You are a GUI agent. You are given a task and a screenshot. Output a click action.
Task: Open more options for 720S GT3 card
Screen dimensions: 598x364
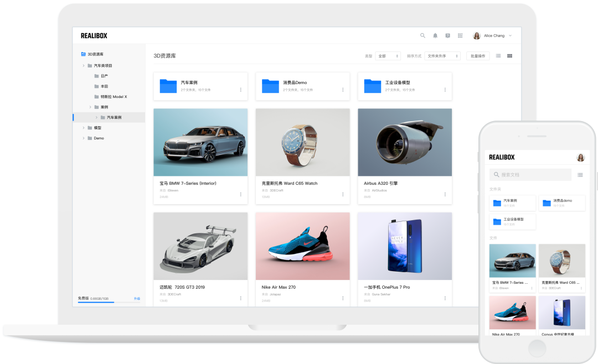click(241, 298)
